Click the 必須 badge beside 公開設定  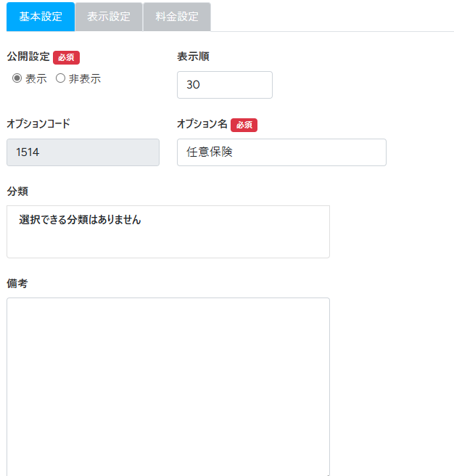pos(66,57)
